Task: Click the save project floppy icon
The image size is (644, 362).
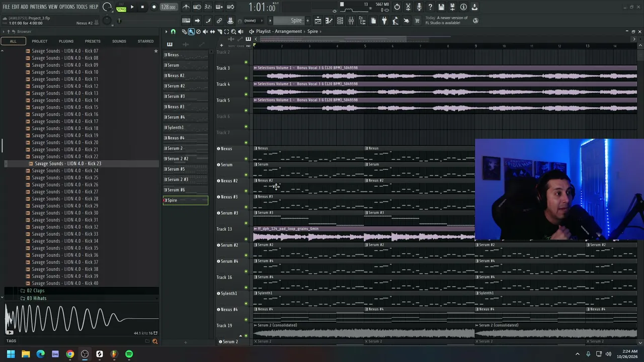Action: pos(441,7)
